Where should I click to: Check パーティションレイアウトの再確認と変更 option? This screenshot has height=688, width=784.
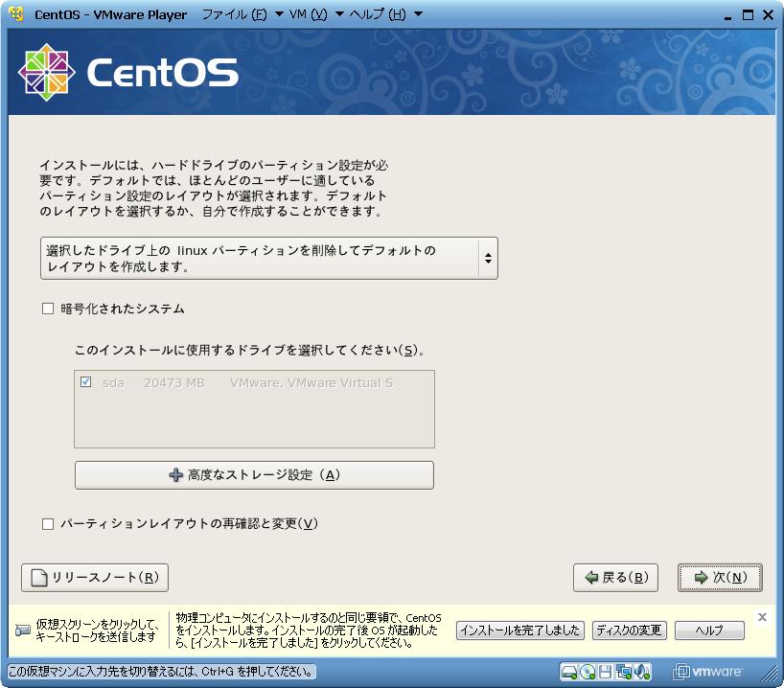click(x=48, y=524)
